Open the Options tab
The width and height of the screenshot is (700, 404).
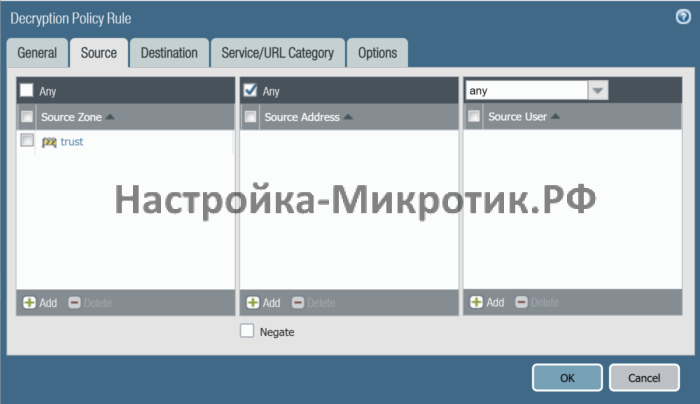coord(377,53)
